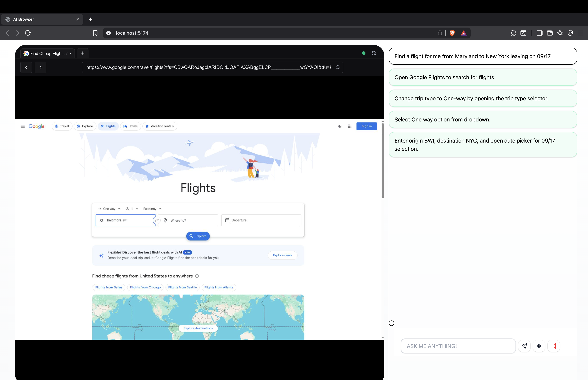This screenshot has width=588, height=380.
Task: Click Flights from Chicago link
Action: click(145, 287)
